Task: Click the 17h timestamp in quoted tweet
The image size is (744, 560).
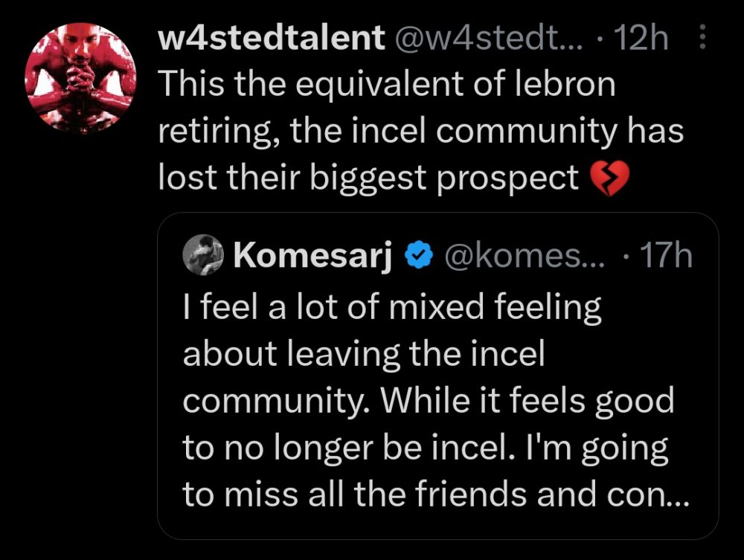Action: coord(659,256)
